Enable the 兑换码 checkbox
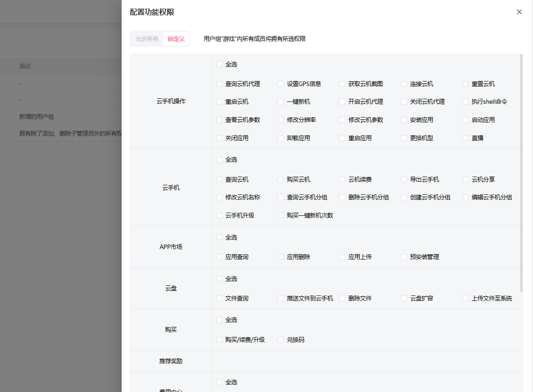The image size is (533, 392). [281, 340]
